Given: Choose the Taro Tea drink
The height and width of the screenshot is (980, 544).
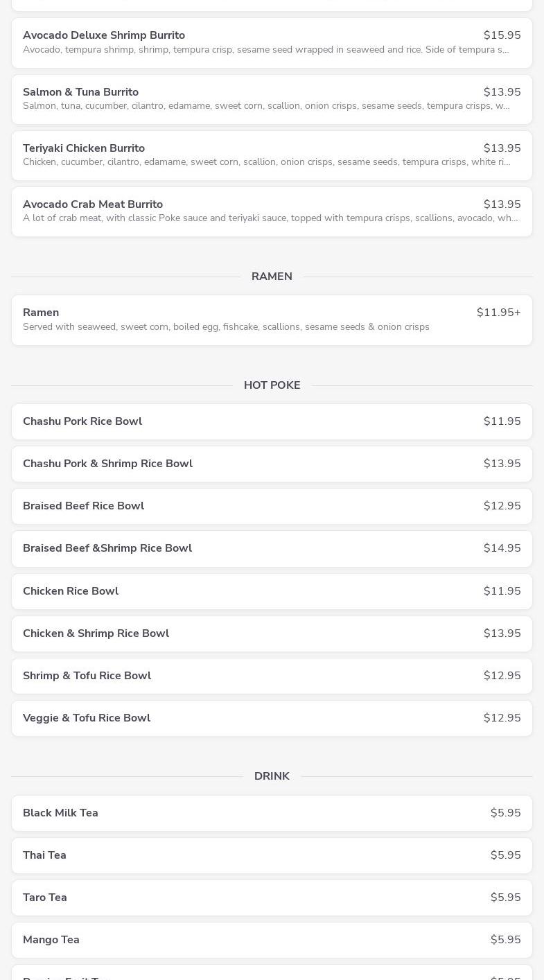Looking at the screenshot, I should point(272,898).
